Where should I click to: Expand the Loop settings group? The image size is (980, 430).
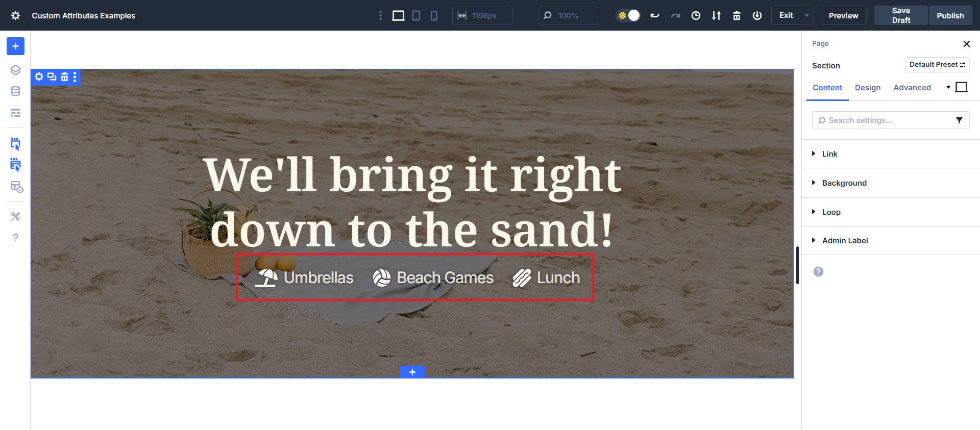[831, 212]
